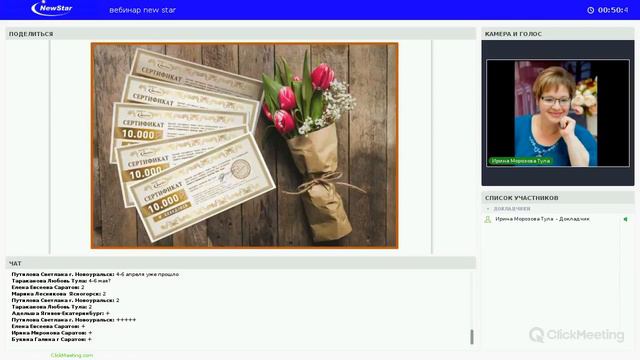The image size is (640, 360).
Task: Select Ирина Морозова Тула - Докладчик row
Action: pos(558,219)
